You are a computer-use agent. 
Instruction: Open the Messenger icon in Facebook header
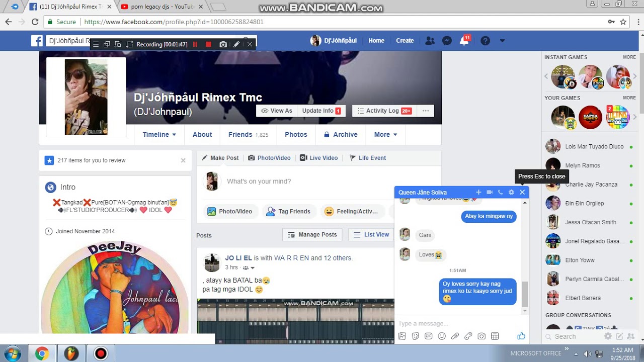[447, 41]
